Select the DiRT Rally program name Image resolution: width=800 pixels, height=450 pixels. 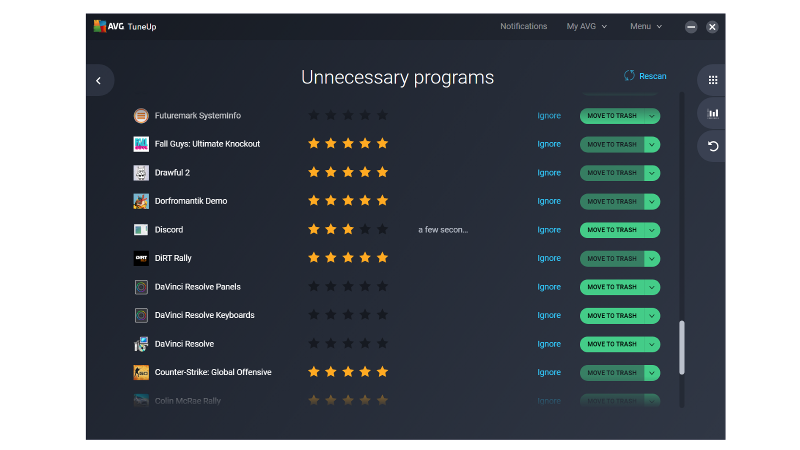pyautogui.click(x=173, y=258)
